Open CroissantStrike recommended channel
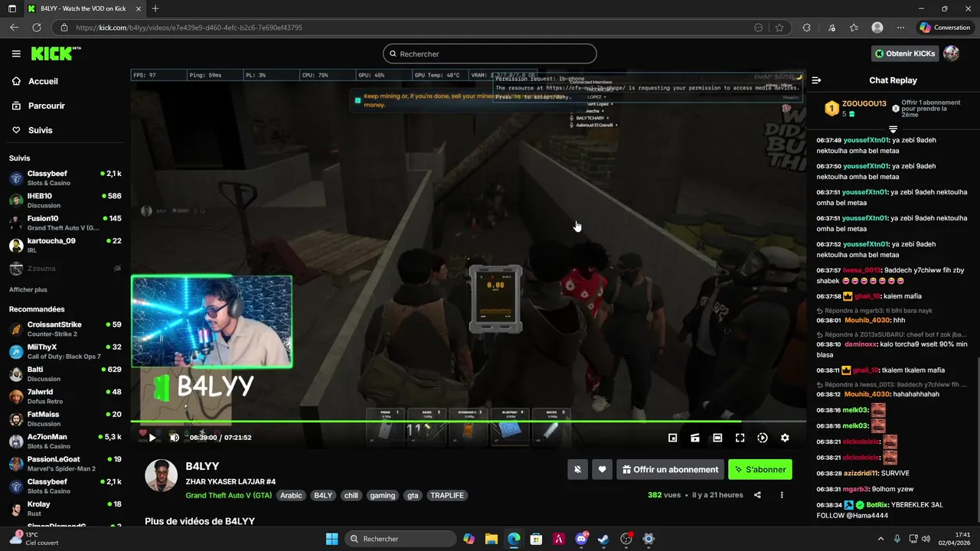The image size is (980, 551). (x=65, y=329)
